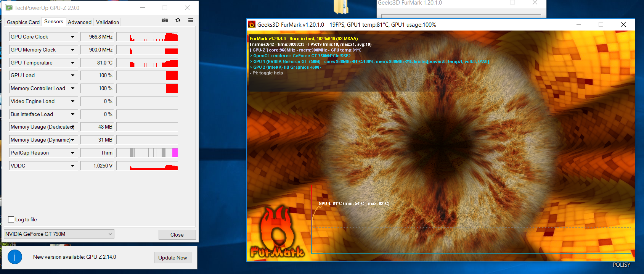The image size is (644, 274).
Task: Click the FurMark window title icon
Action: [252, 24]
